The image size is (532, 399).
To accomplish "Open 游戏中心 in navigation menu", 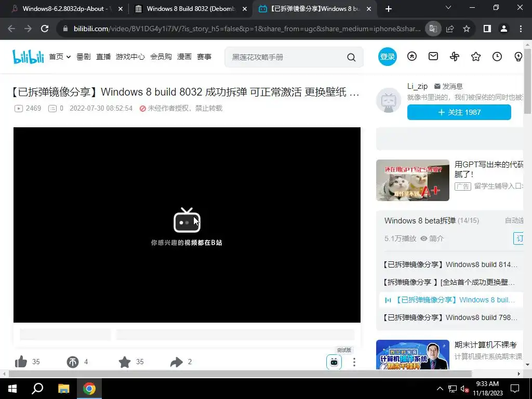I will click(x=130, y=57).
